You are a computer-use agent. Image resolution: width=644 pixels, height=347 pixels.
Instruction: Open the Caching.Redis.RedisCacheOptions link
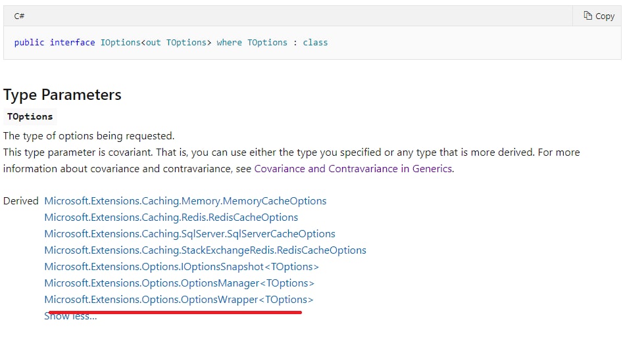pyautogui.click(x=171, y=218)
